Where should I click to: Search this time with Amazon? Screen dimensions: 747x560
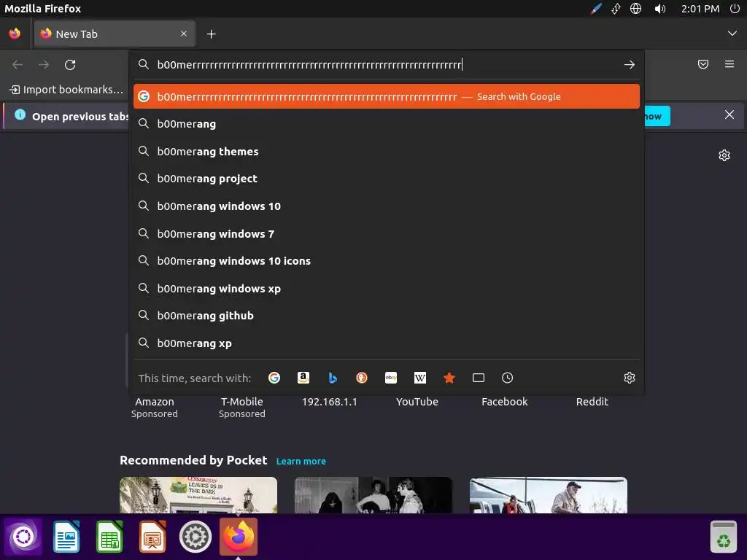click(x=303, y=378)
